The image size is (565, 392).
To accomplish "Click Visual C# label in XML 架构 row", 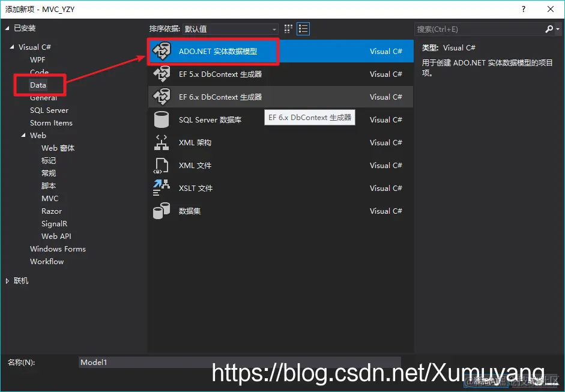I will [385, 142].
